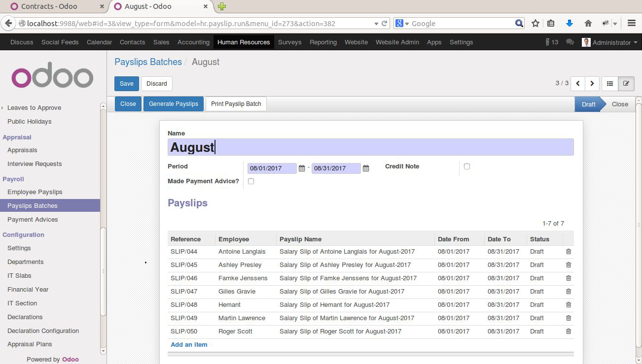Open the address bar history dropdown
The width and height of the screenshot is (642, 364).
coord(376,23)
